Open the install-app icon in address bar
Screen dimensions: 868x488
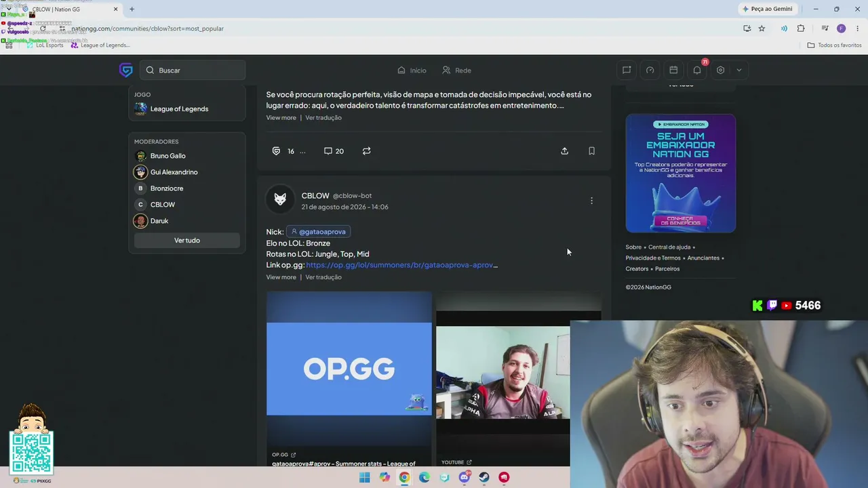[747, 28]
